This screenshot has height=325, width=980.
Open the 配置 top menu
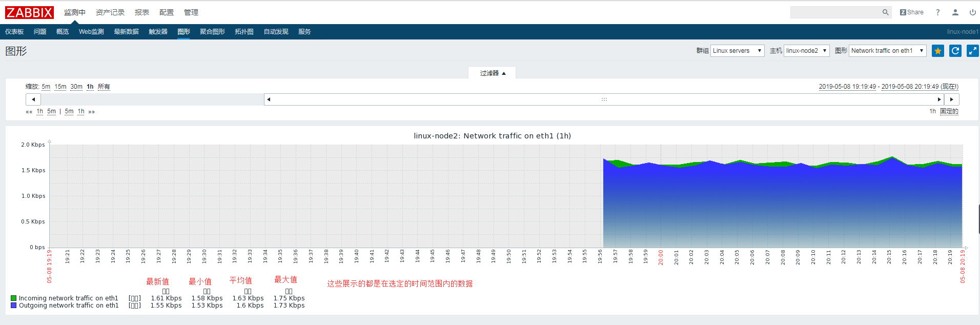167,12
